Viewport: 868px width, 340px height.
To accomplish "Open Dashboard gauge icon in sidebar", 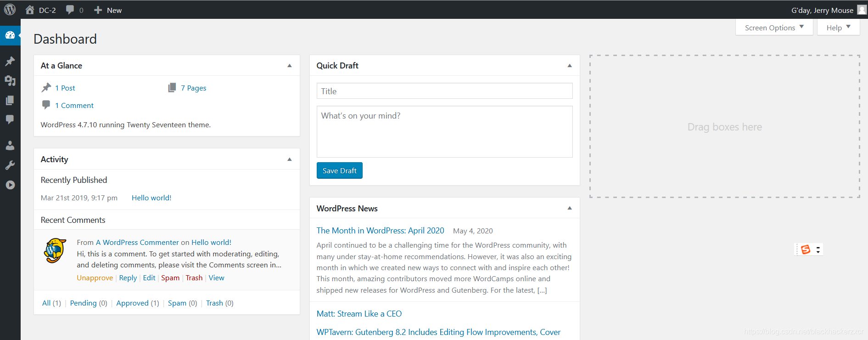I will click(10, 35).
